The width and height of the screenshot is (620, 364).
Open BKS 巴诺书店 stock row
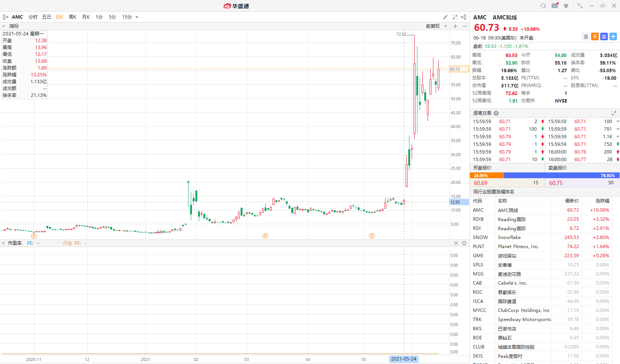point(541,329)
